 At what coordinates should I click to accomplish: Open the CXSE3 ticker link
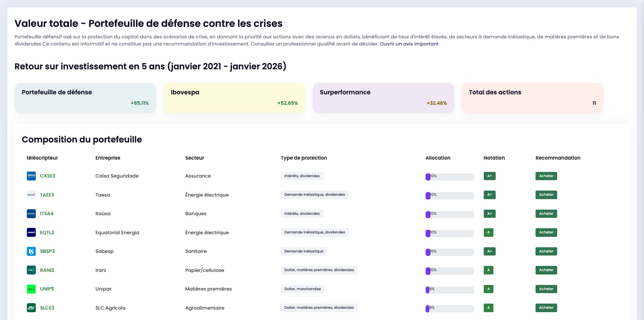click(x=48, y=176)
